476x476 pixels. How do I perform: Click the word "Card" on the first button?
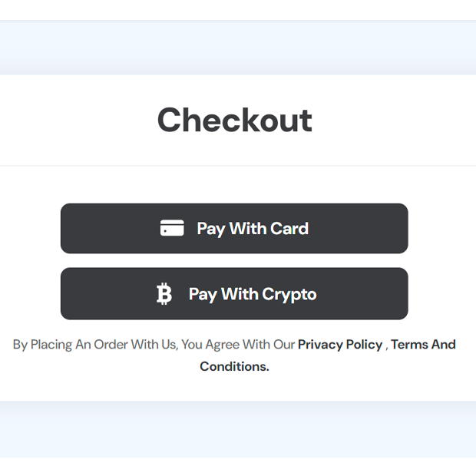point(290,229)
